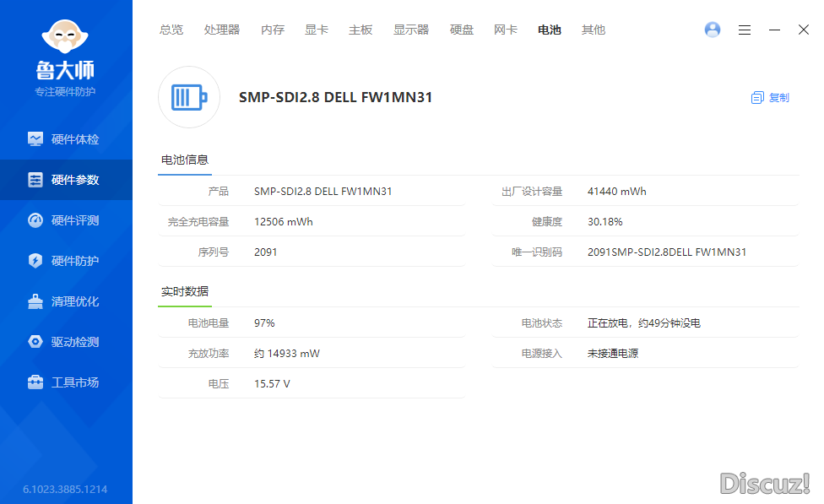The height and width of the screenshot is (504, 824).
Task: Click the 实时数据 section header
Action: coord(185,291)
